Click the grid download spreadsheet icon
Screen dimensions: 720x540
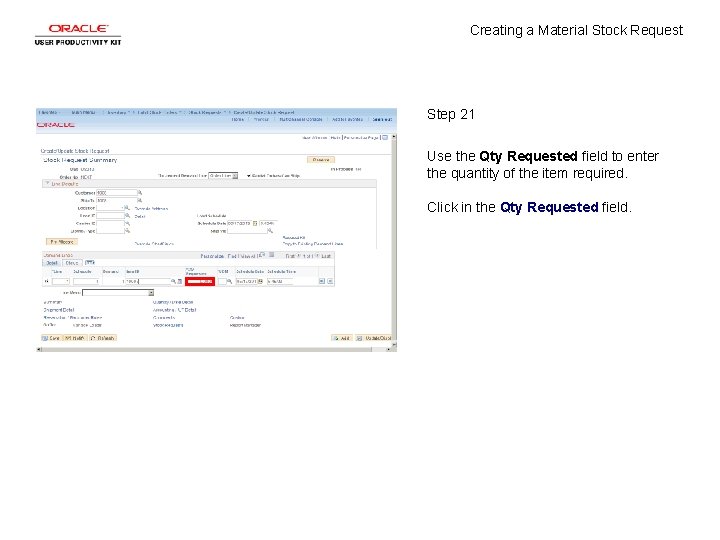tap(271, 255)
